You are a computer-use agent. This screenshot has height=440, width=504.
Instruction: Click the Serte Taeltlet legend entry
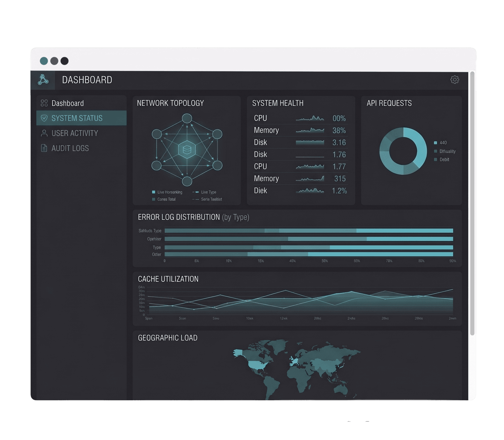coord(207,199)
